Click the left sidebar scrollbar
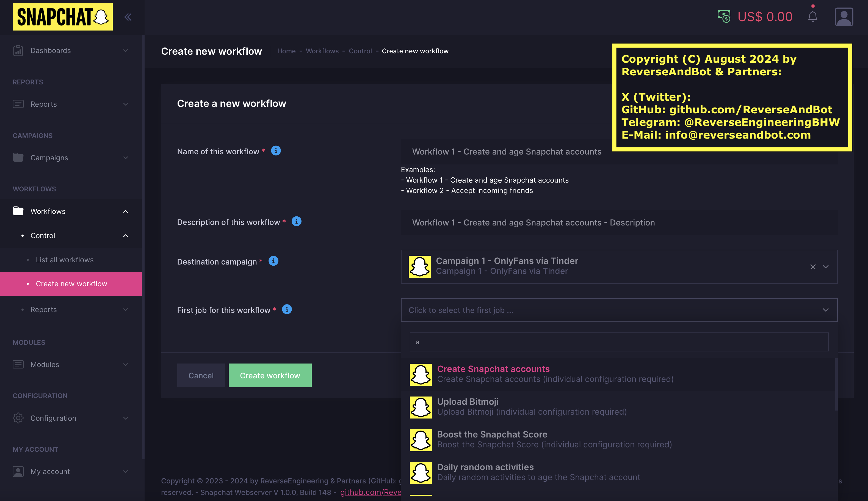The image size is (868, 501). click(x=143, y=247)
